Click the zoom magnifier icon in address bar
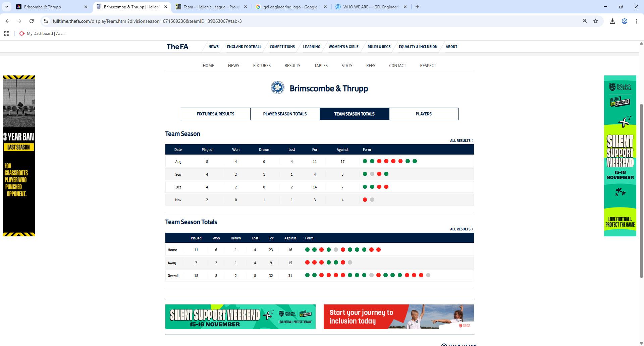 click(x=585, y=21)
